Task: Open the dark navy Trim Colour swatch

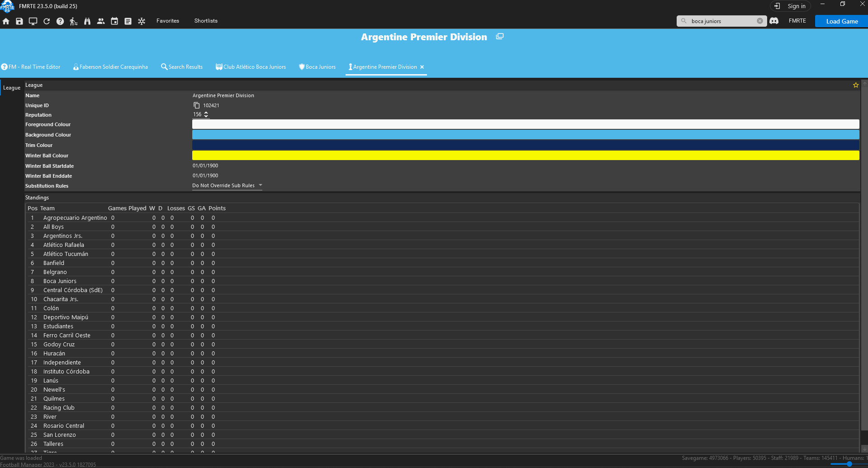Action: coord(526,145)
